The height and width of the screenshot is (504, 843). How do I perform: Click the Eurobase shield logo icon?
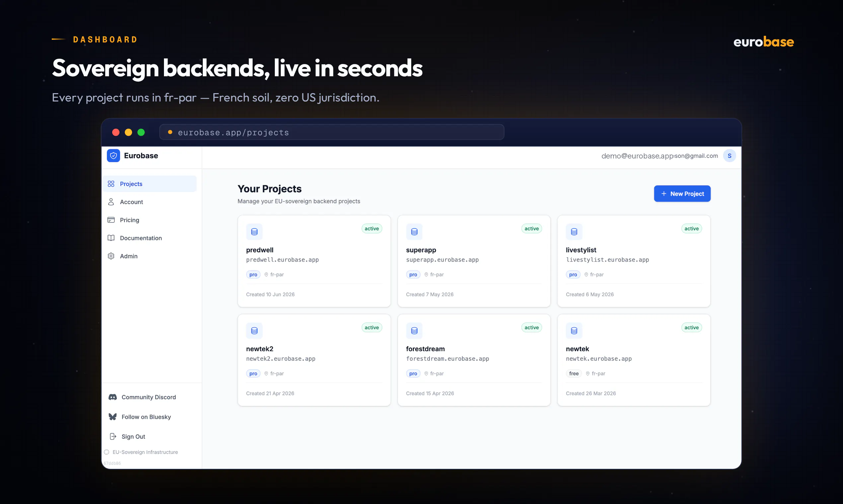click(113, 156)
